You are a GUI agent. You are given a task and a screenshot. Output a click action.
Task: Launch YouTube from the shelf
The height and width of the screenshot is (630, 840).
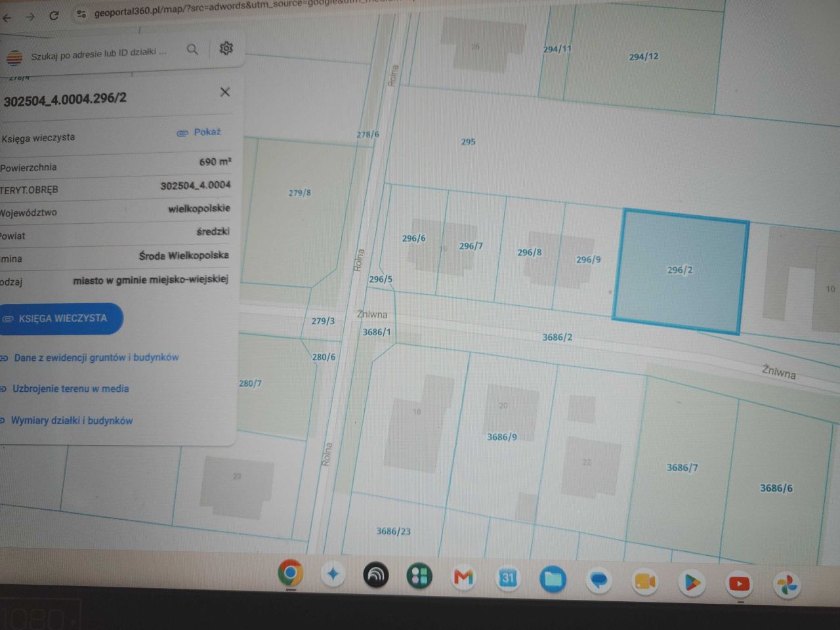pyautogui.click(x=740, y=583)
